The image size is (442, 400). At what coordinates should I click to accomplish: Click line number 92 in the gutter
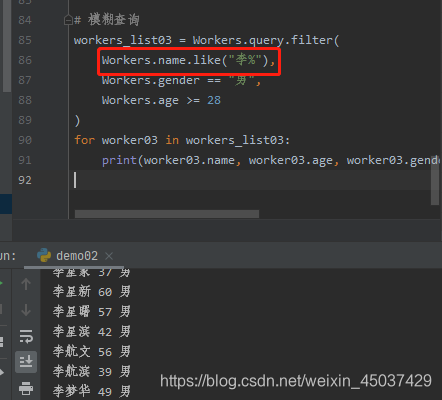pos(25,180)
